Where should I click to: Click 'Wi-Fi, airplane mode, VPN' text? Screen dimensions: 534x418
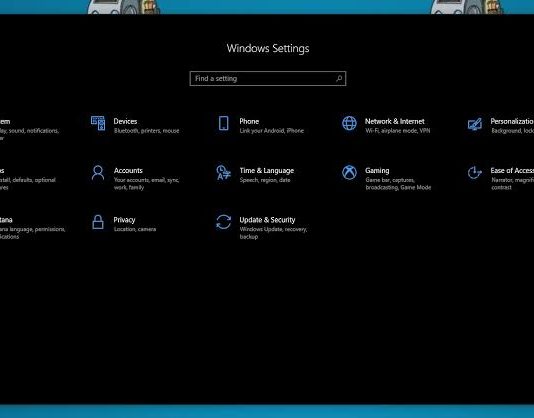398,131
